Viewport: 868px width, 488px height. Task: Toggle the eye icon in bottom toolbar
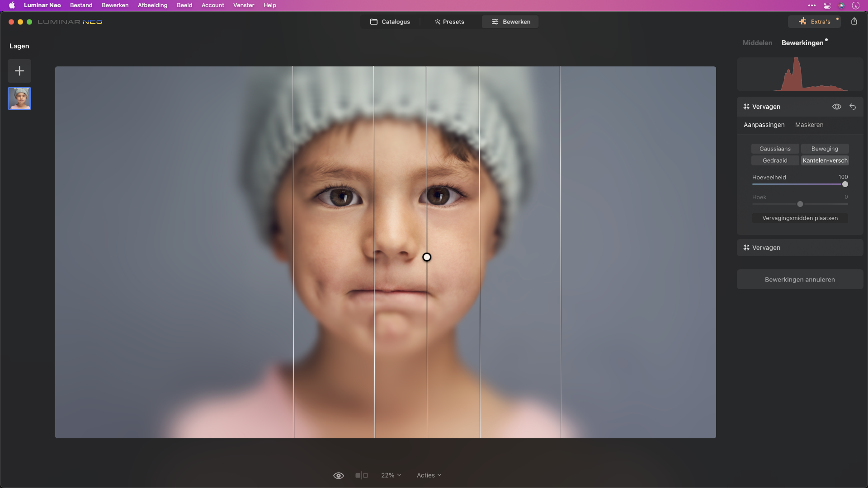339,475
